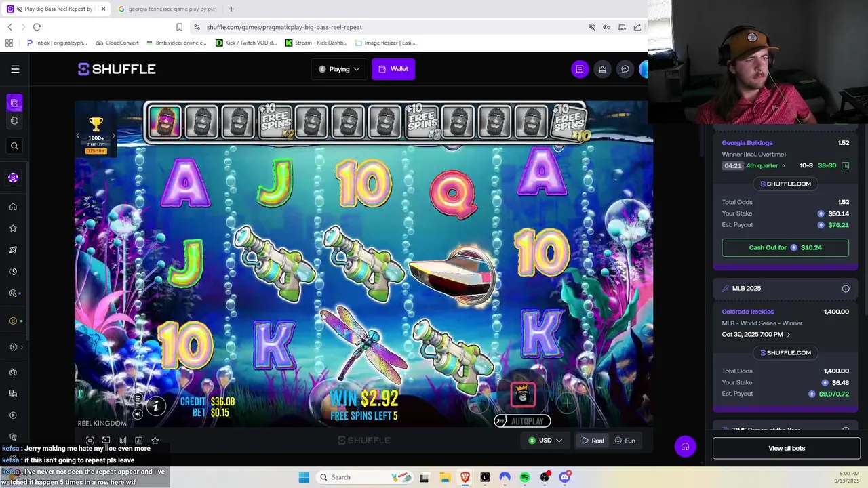
Task: Mute the slot game sound
Action: click(x=138, y=413)
